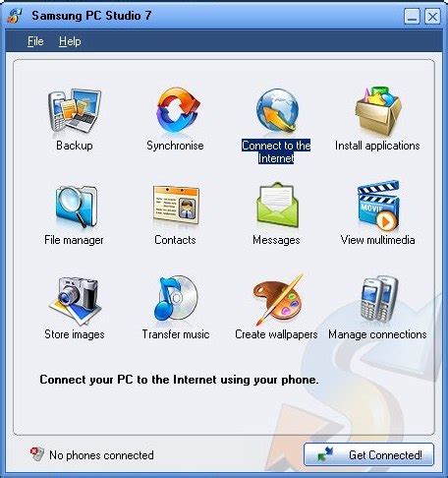
Task: Launch the View multimedia clapperboard icon
Action: (378, 205)
